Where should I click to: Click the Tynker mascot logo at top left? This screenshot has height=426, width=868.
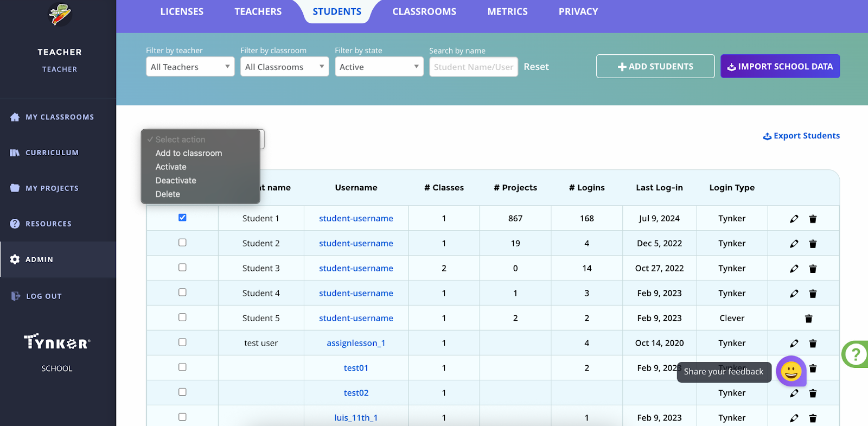click(59, 15)
